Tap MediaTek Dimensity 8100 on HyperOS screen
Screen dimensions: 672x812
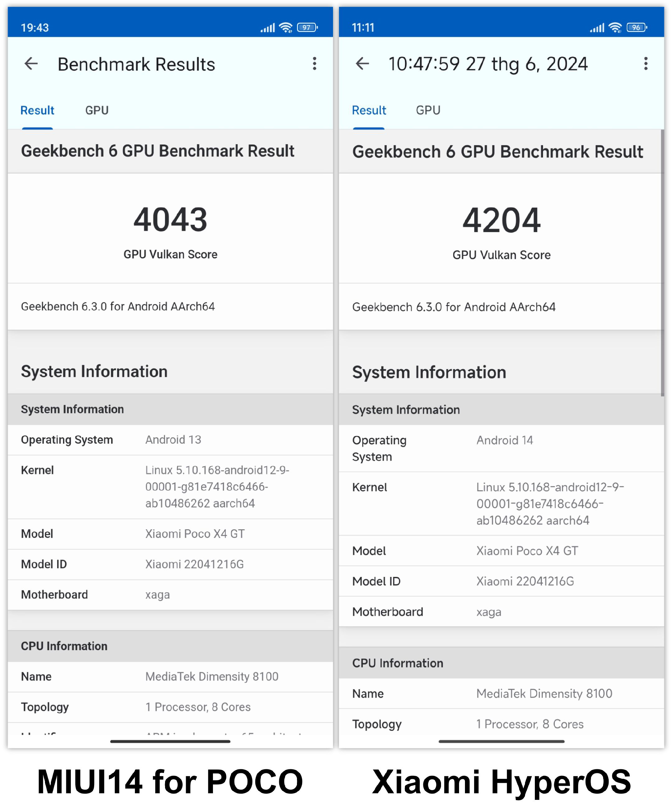544,694
